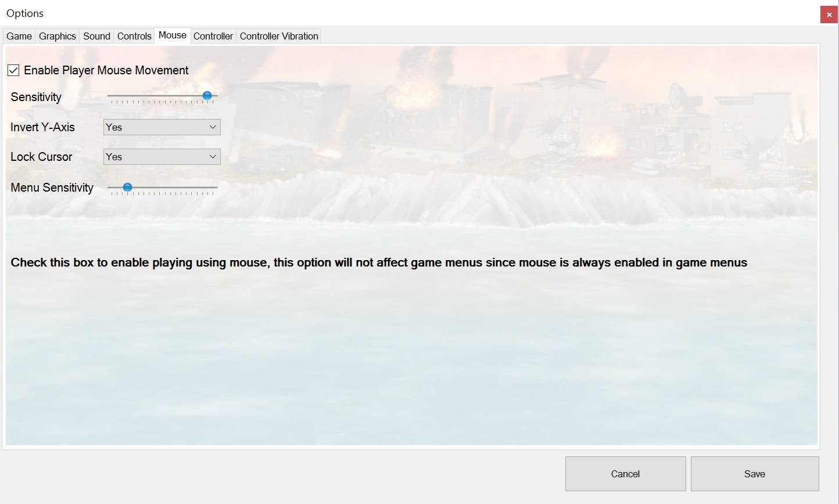Click the Sensitivity slider handle

click(x=207, y=95)
